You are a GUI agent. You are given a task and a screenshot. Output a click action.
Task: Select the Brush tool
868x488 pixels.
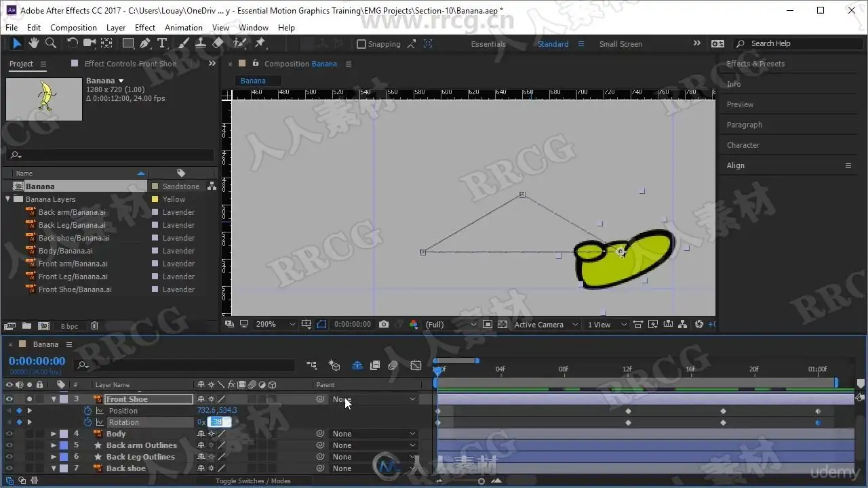pos(184,43)
